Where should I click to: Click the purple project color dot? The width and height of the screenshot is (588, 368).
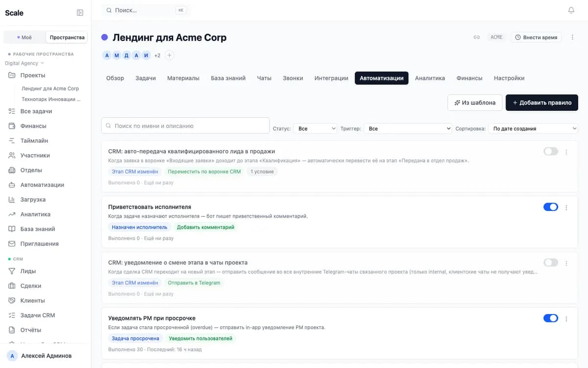105,37
